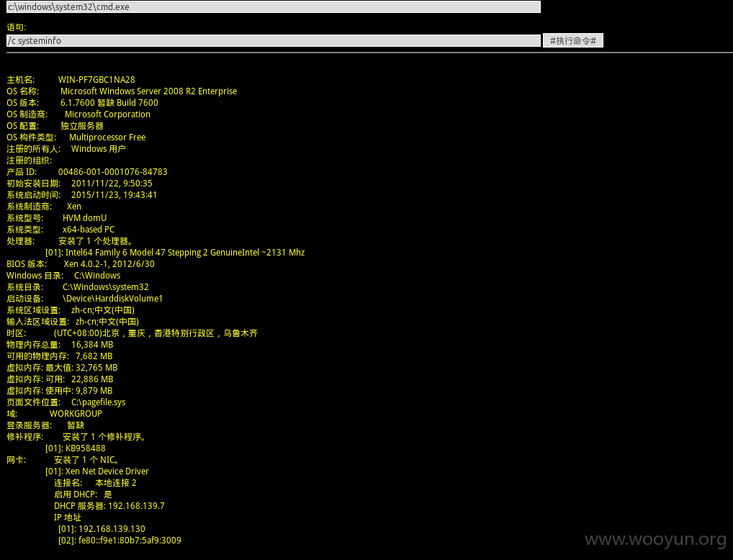The width and height of the screenshot is (733, 560).
Task: Click IP address 192.168.139.130
Action: tap(112, 528)
